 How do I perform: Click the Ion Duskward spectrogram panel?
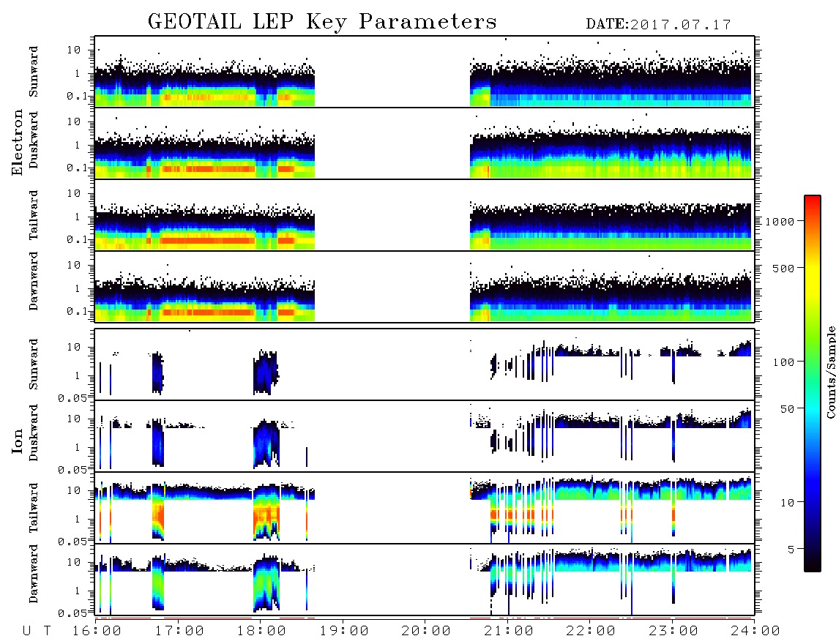pyautogui.click(x=425, y=436)
